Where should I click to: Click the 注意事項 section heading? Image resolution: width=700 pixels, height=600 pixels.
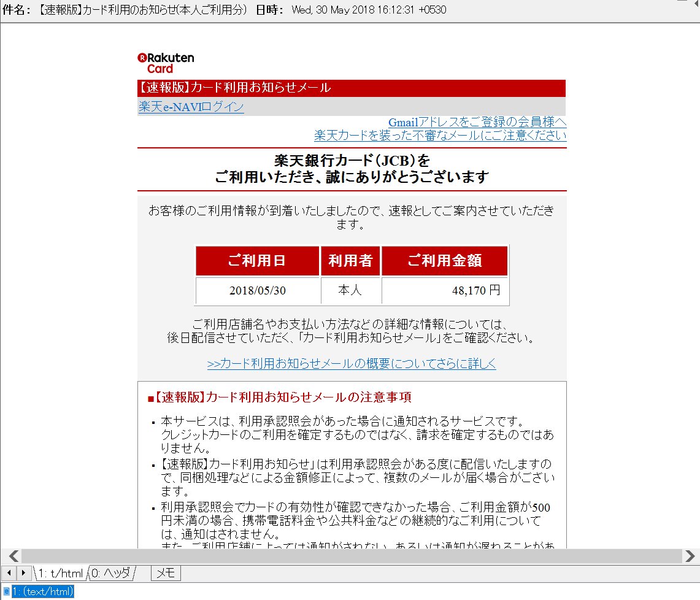pos(280,397)
